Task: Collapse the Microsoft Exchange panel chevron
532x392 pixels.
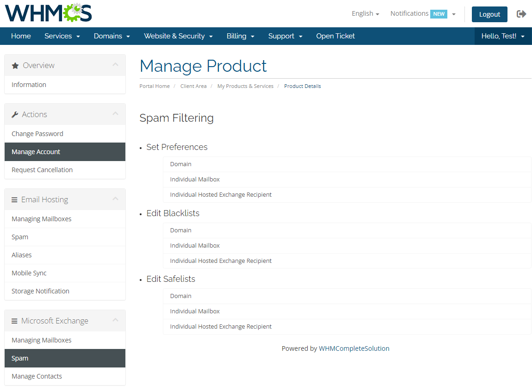Action: click(115, 320)
